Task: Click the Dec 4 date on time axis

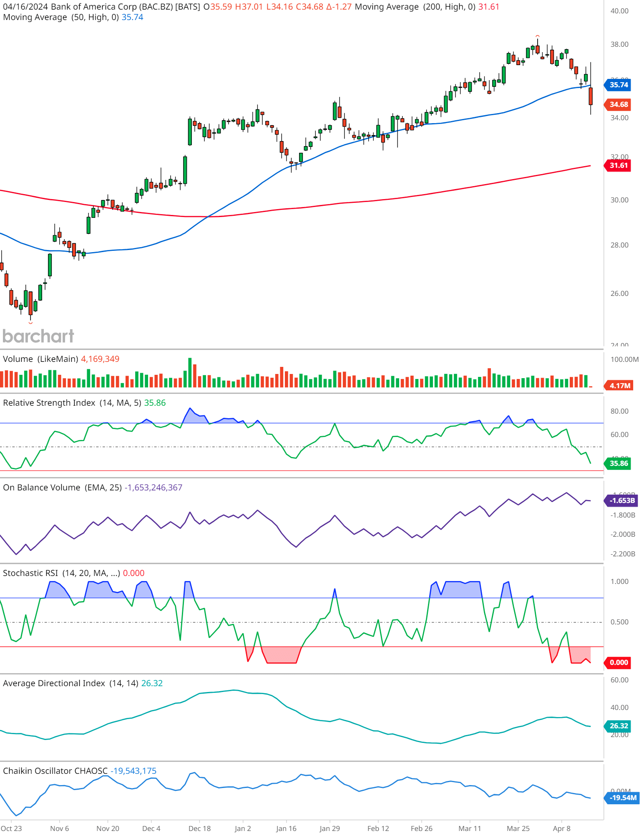Action: (x=151, y=828)
